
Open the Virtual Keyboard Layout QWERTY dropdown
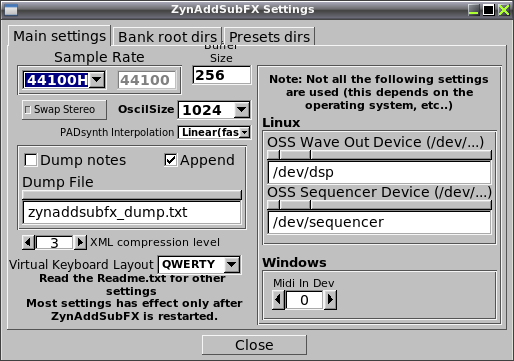[199, 265]
